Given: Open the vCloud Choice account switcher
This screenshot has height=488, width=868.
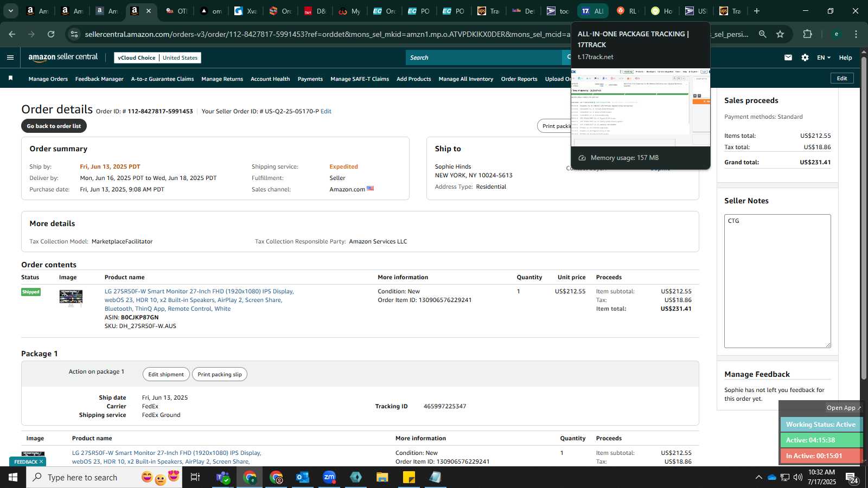Looking at the screenshot, I should (157, 57).
